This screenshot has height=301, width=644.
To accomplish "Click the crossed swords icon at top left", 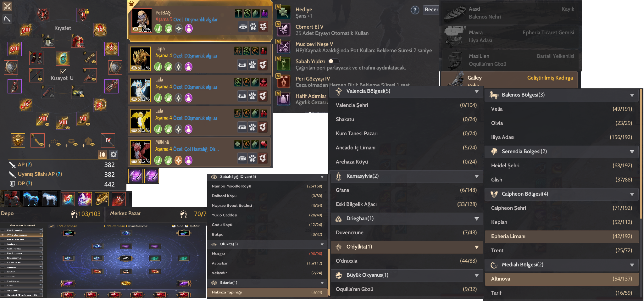I will 7,6.
